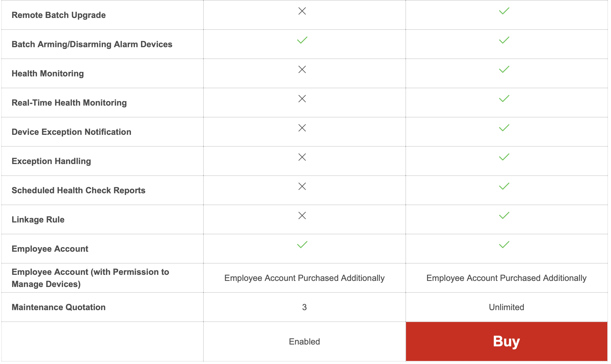Click the cross icon for Scheduled Health Check Reports

(x=302, y=187)
